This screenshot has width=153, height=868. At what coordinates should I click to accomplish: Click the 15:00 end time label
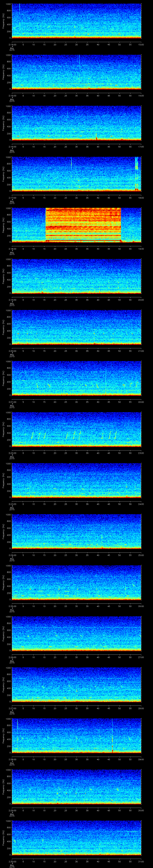141,44
